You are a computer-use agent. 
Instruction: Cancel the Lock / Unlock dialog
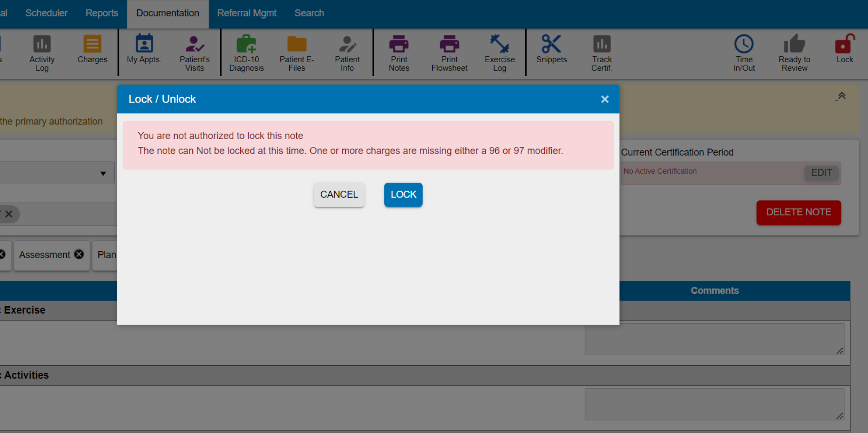(339, 194)
